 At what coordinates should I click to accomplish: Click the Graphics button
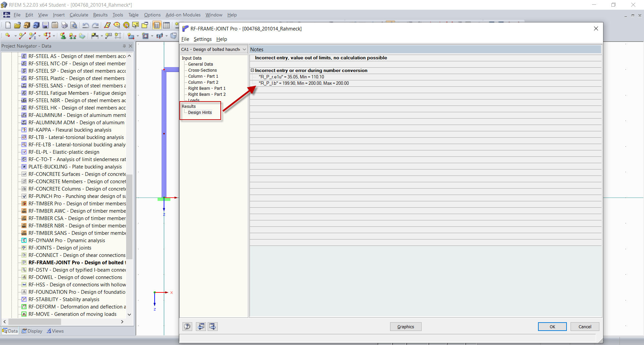[406, 327]
